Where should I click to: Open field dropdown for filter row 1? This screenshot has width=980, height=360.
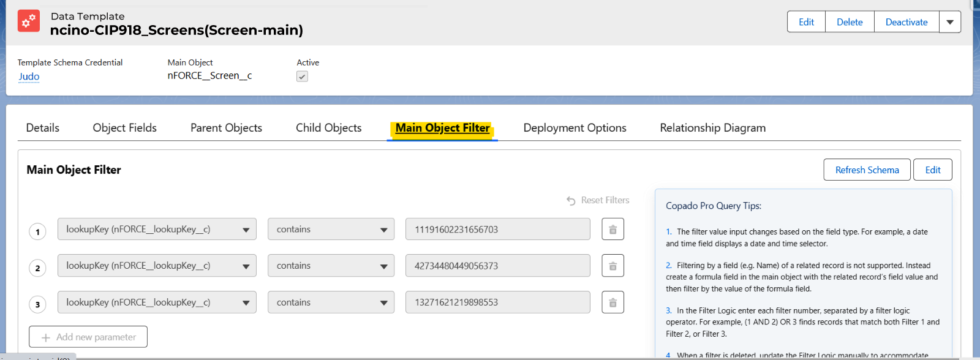(x=157, y=230)
